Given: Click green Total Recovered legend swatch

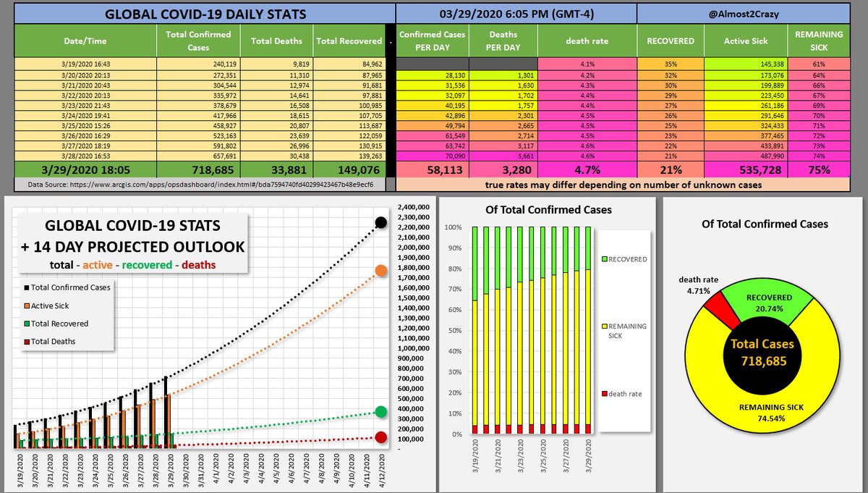Looking at the screenshot, I should pos(26,324).
